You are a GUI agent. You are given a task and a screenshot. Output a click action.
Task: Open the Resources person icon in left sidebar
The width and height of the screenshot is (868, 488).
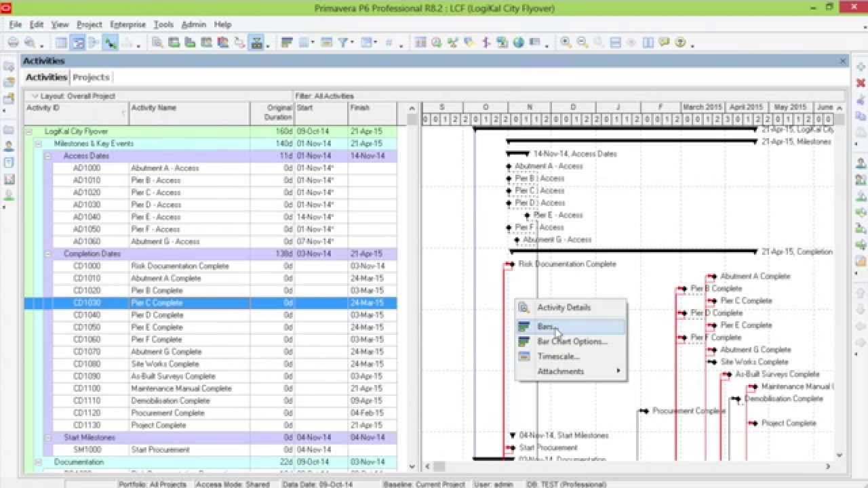pyautogui.click(x=9, y=146)
